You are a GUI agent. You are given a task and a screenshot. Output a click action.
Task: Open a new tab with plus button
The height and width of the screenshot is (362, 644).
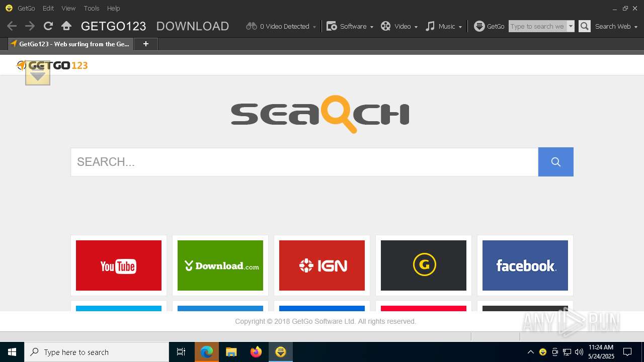click(146, 44)
